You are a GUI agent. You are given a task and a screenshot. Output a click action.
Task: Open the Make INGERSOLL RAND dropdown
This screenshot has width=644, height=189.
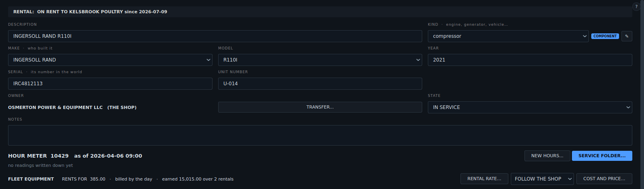(110, 60)
